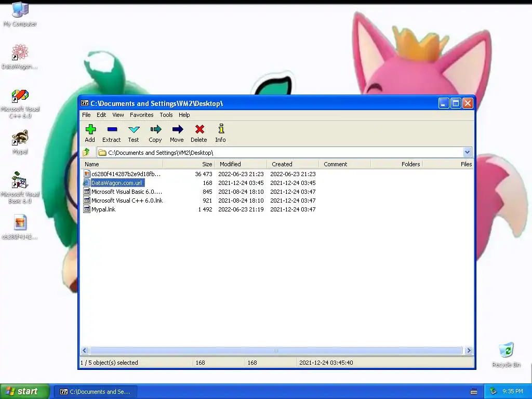The height and width of the screenshot is (399, 532).
Task: Select the My Computer desktop icon
Action: [20, 14]
